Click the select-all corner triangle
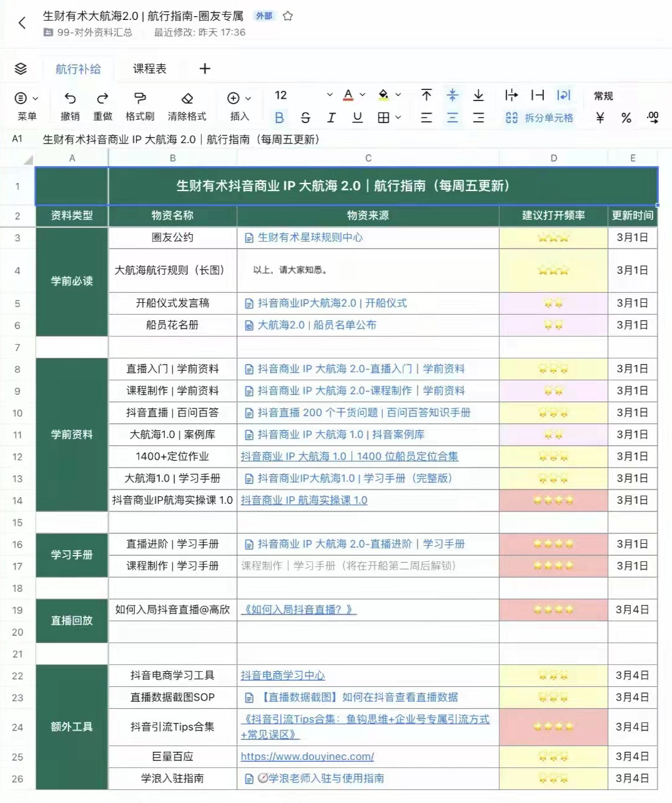The width and height of the screenshot is (672, 803). [x=27, y=160]
